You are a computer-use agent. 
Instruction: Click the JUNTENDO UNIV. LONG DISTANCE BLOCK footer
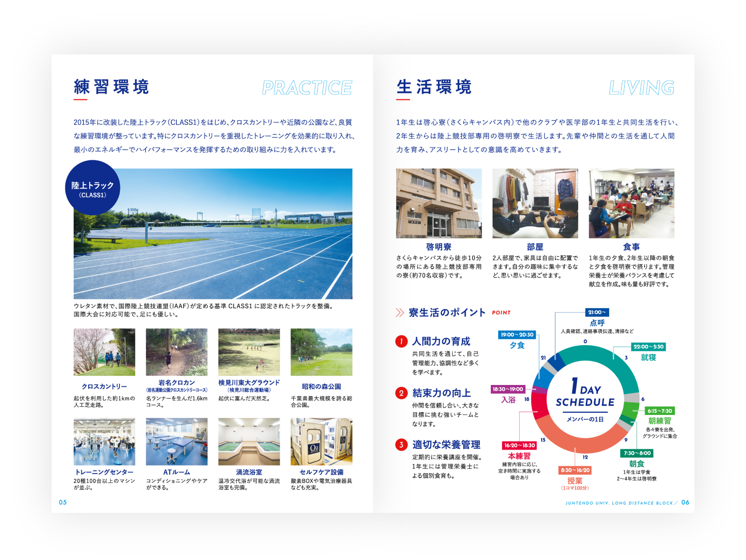[x=619, y=503]
